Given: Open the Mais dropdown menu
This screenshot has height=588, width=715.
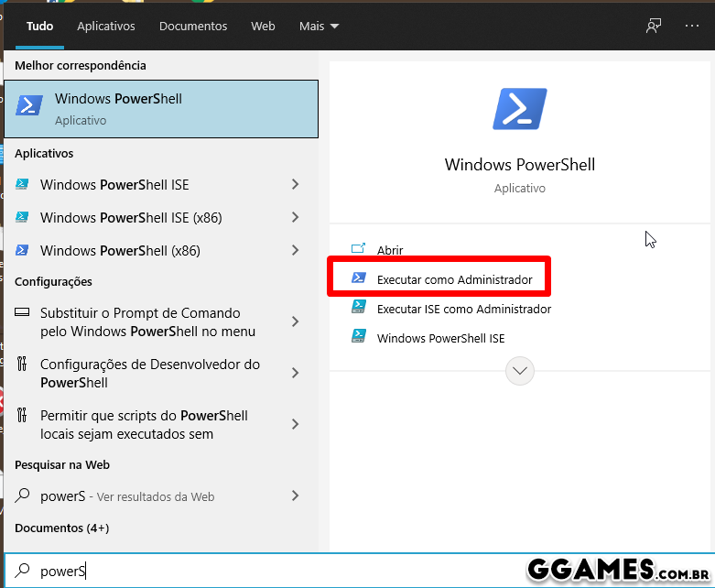Looking at the screenshot, I should click(319, 27).
